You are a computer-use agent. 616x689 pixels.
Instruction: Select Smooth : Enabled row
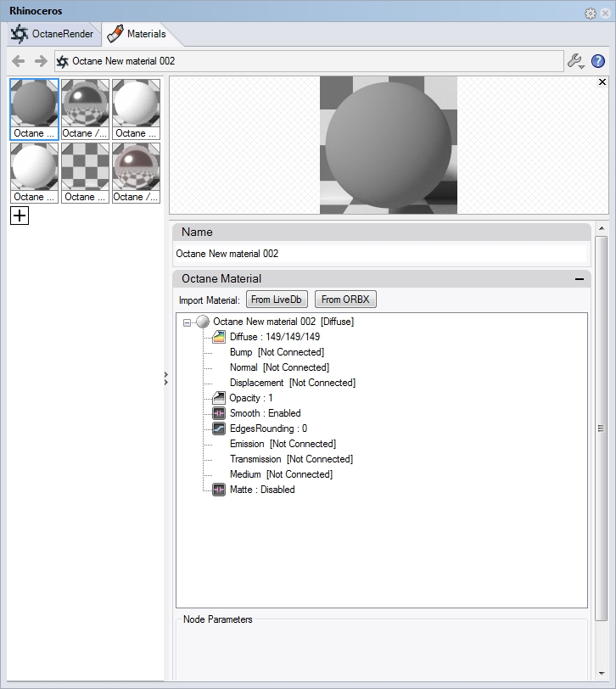265,413
